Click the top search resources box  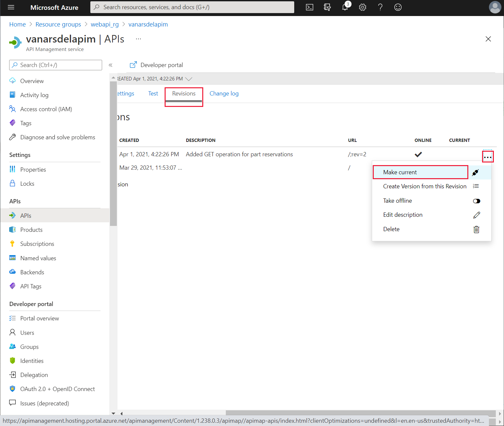coord(192,7)
